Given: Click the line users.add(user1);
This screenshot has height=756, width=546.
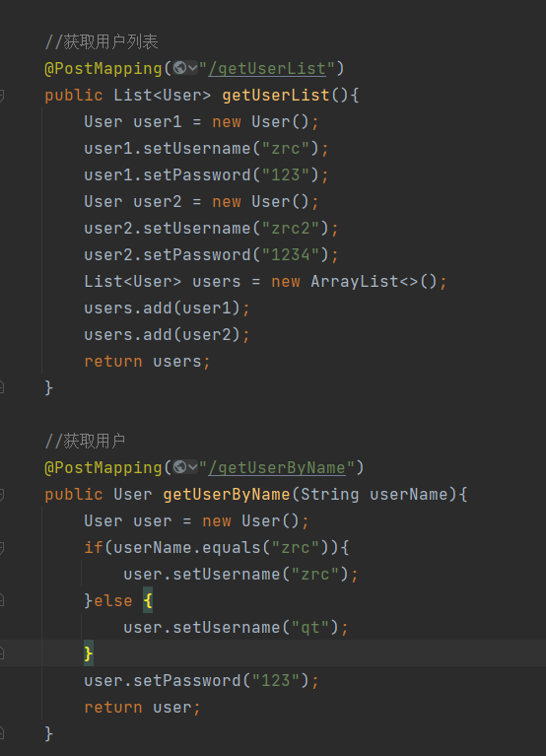Looking at the screenshot, I should pos(167,308).
